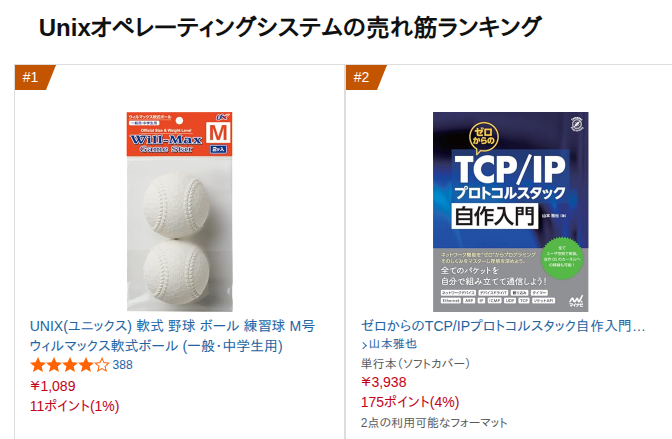Open the UNIX 軟式 野球 ボール product title link

tap(173, 336)
